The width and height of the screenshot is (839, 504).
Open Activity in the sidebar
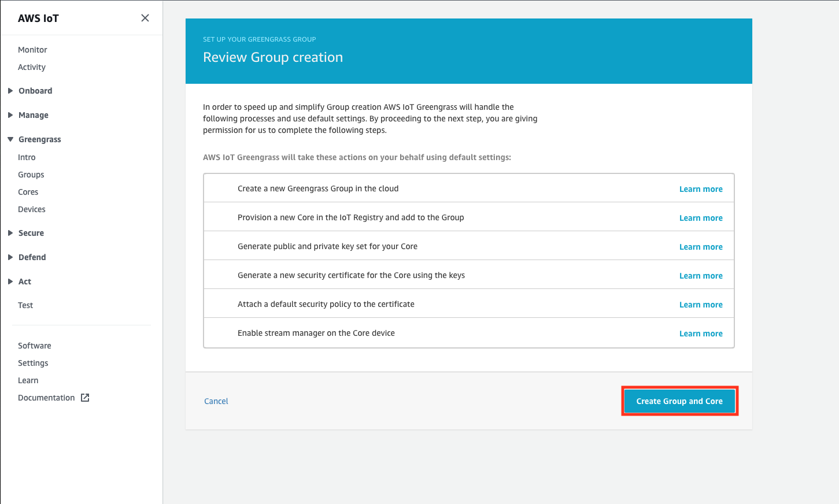32,67
